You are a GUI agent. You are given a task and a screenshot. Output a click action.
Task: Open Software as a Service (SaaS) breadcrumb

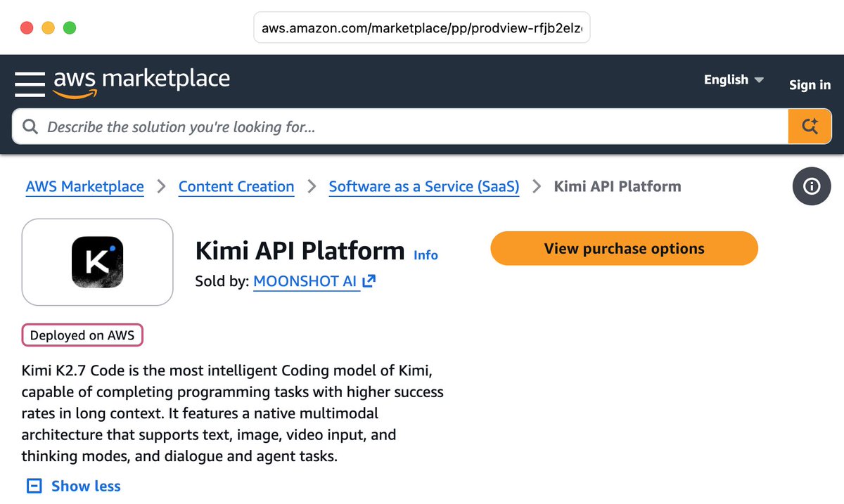(424, 187)
